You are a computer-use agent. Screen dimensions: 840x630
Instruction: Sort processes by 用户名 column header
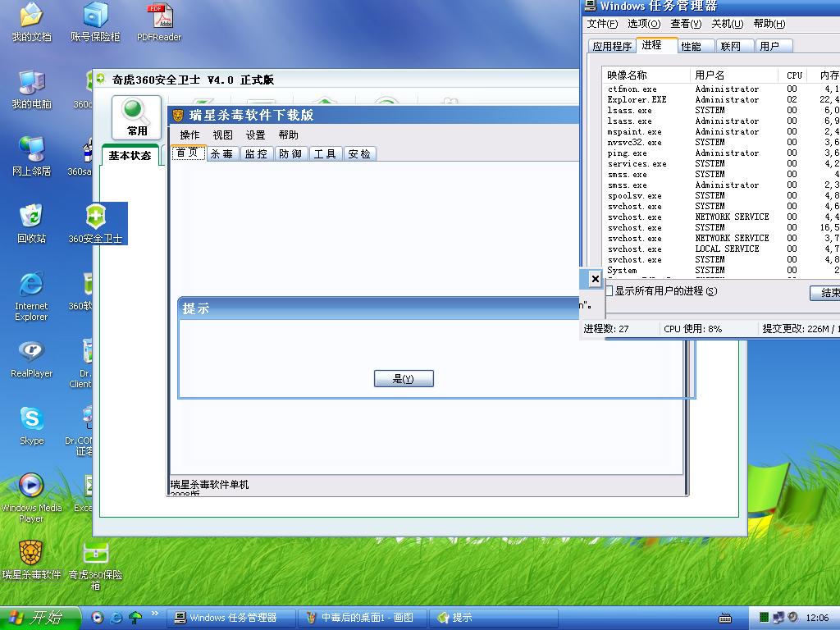click(x=733, y=75)
